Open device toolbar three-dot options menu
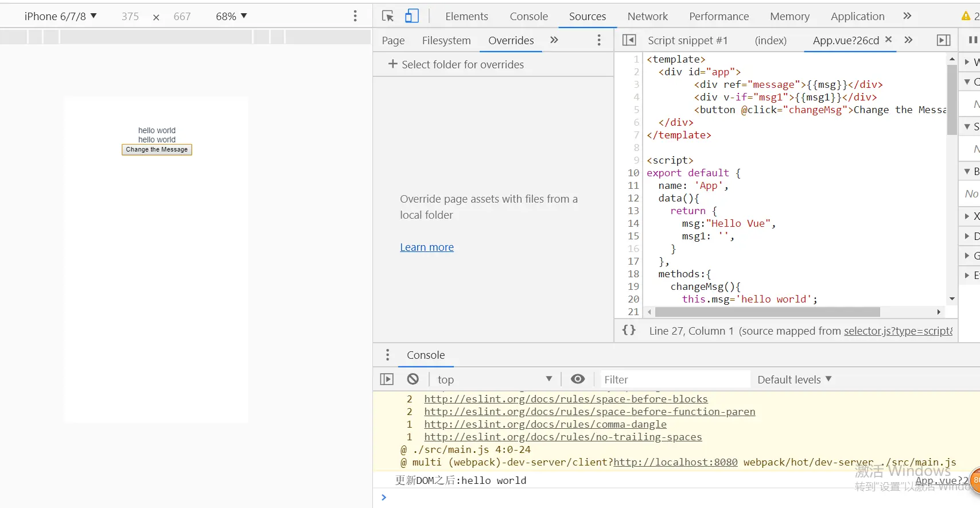This screenshot has height=508, width=980. coord(355,16)
